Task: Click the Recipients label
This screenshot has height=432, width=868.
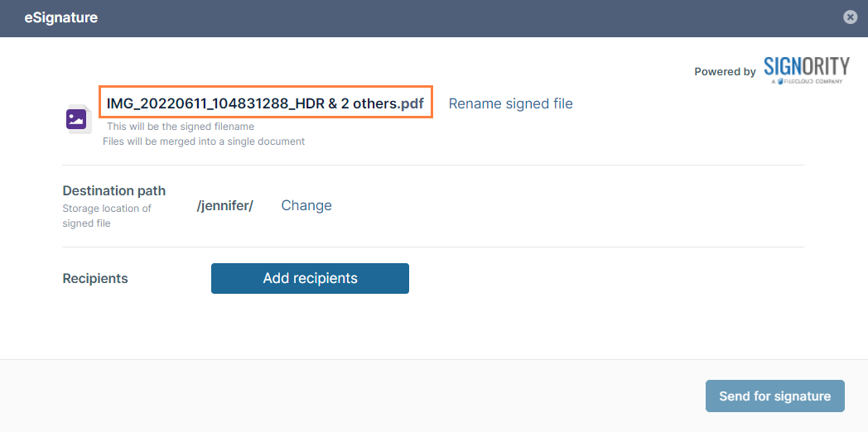Action: (95, 278)
